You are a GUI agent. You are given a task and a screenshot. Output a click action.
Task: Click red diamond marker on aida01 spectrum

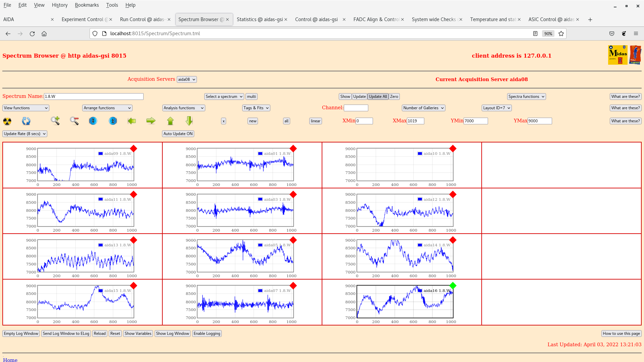293,148
